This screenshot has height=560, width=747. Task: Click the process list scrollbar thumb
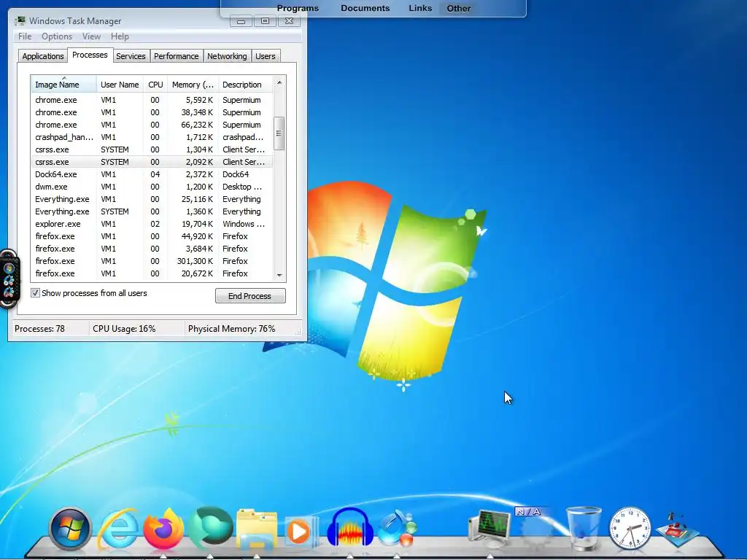tap(279, 133)
